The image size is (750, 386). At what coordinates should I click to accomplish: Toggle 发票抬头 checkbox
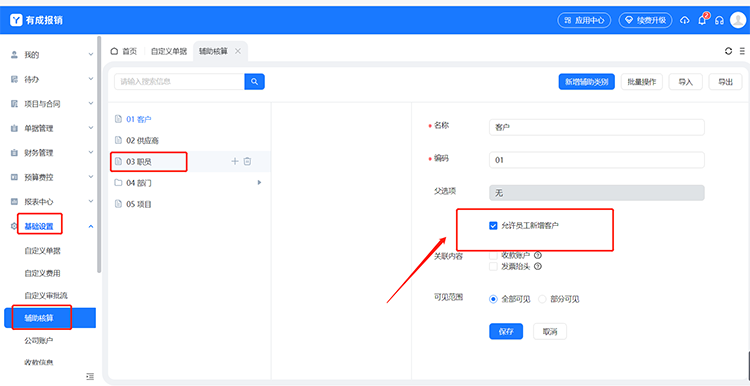(493, 266)
